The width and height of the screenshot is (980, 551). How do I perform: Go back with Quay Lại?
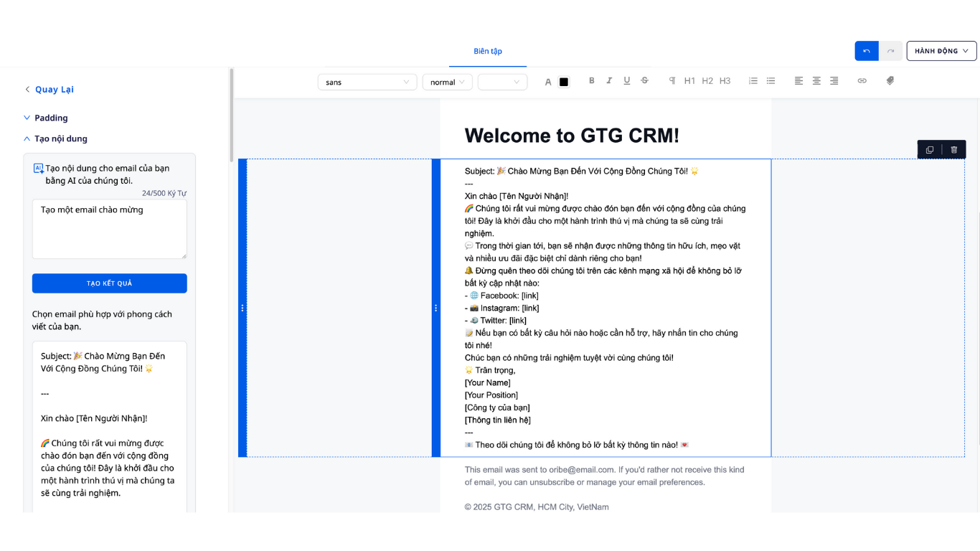(49, 89)
